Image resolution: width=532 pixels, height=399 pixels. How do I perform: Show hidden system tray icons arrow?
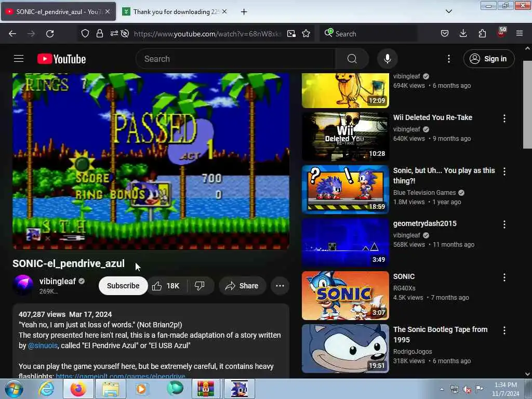pos(442,389)
